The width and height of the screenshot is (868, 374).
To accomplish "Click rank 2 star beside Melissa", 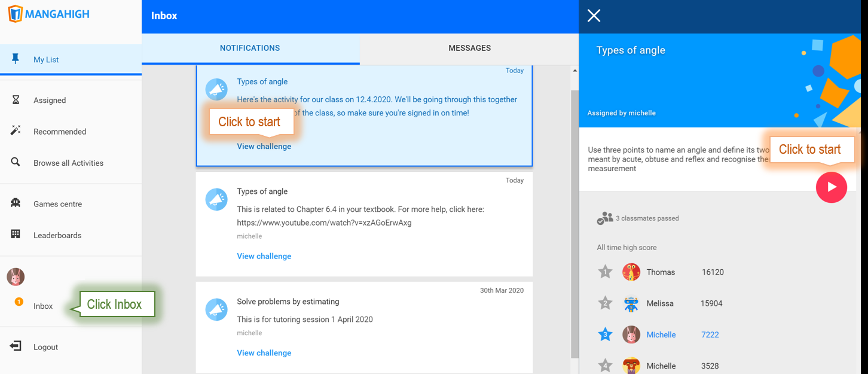I will pos(605,303).
